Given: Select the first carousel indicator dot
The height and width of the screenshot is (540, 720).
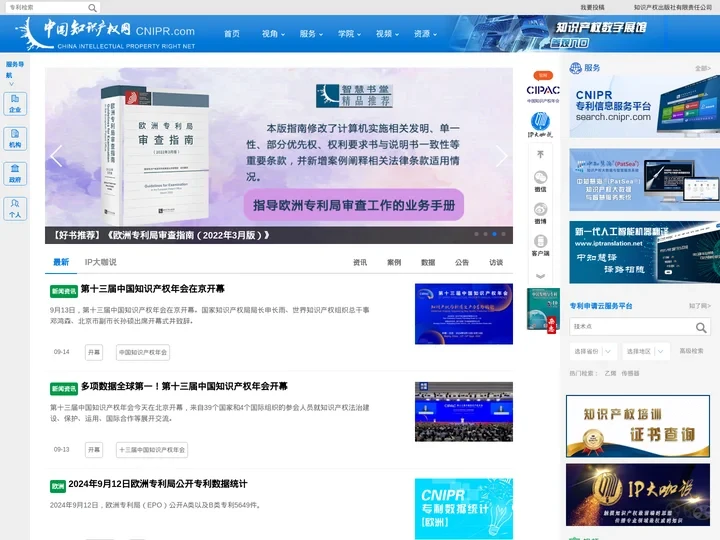Looking at the screenshot, I should coord(476,234).
